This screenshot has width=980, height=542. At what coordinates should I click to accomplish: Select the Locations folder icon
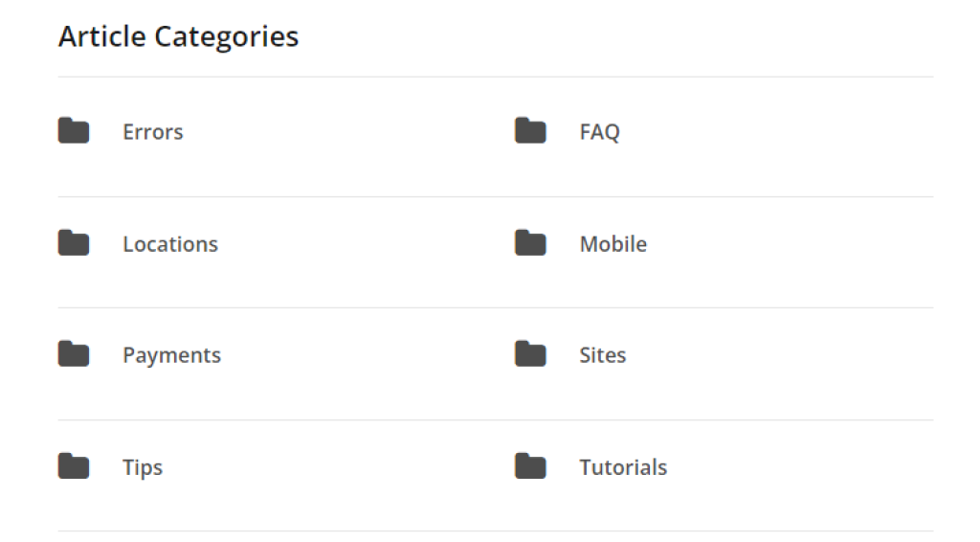coord(74,243)
